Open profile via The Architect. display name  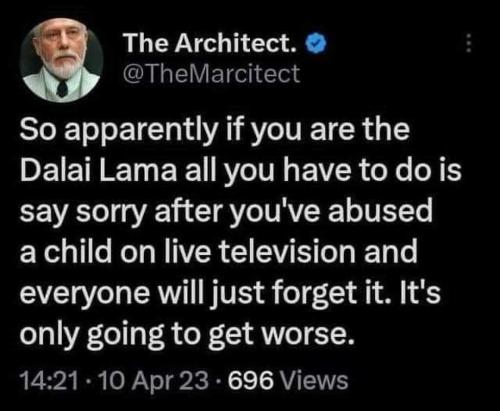click(210, 43)
